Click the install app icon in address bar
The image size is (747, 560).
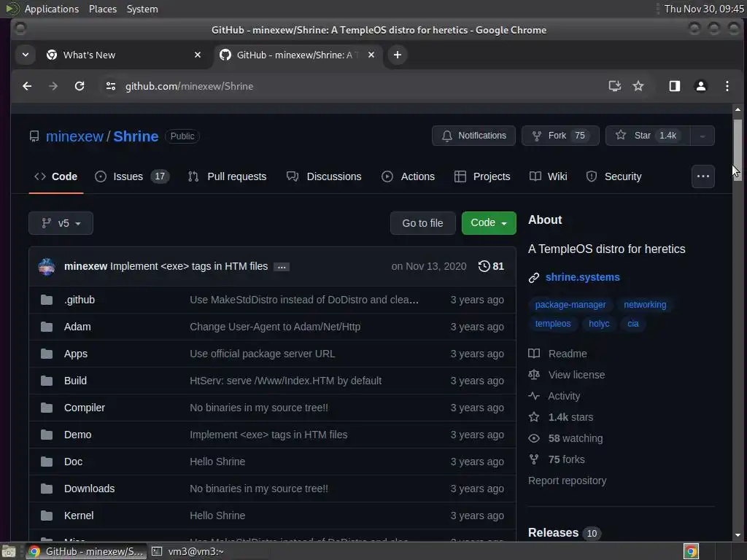(x=614, y=86)
